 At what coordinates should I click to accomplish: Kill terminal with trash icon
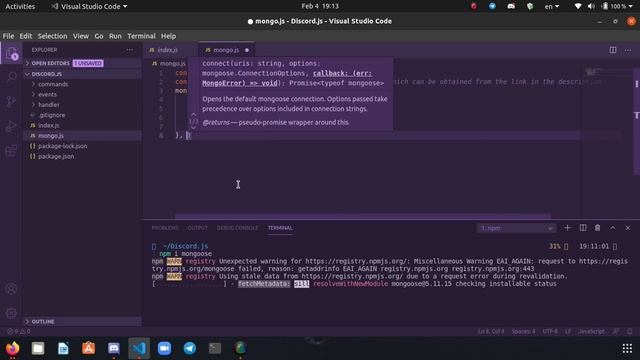[x=598, y=228]
